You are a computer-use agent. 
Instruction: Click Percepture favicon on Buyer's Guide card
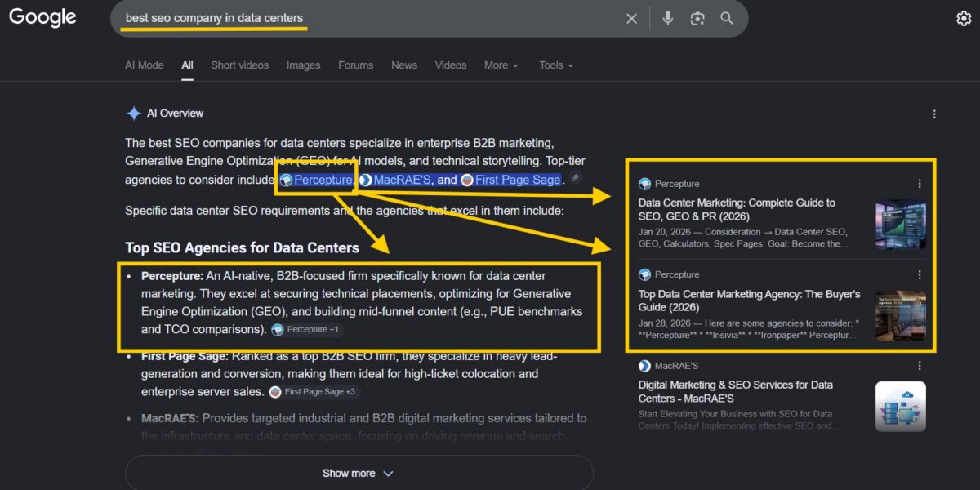click(645, 274)
